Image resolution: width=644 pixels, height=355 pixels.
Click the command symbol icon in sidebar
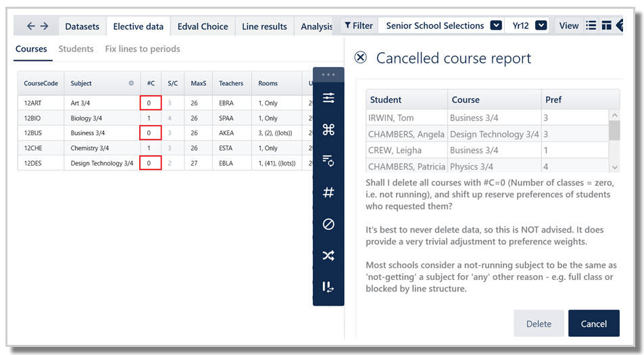(x=328, y=129)
